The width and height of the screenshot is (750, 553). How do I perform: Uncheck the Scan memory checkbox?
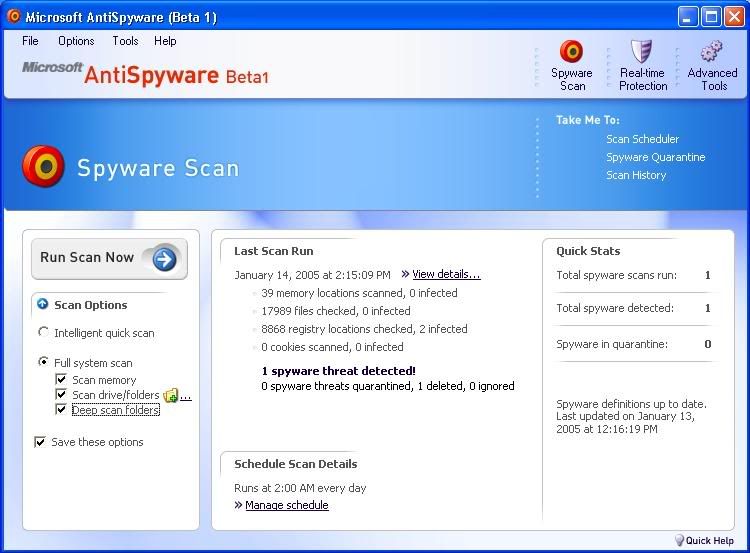pos(61,380)
